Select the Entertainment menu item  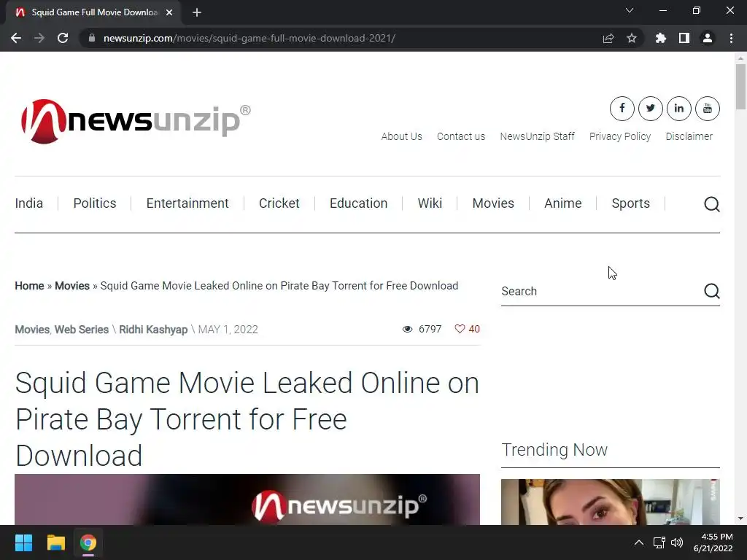coord(187,203)
